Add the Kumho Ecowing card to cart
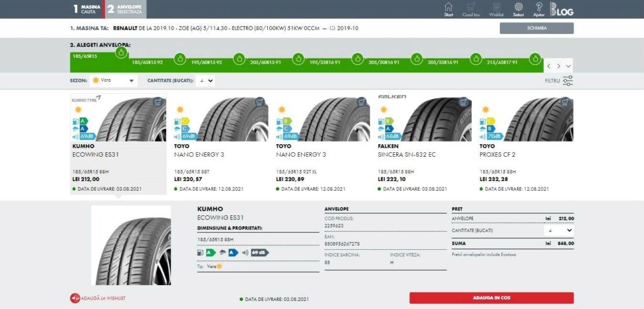Screen dimensions: 644x309 click(158, 102)
